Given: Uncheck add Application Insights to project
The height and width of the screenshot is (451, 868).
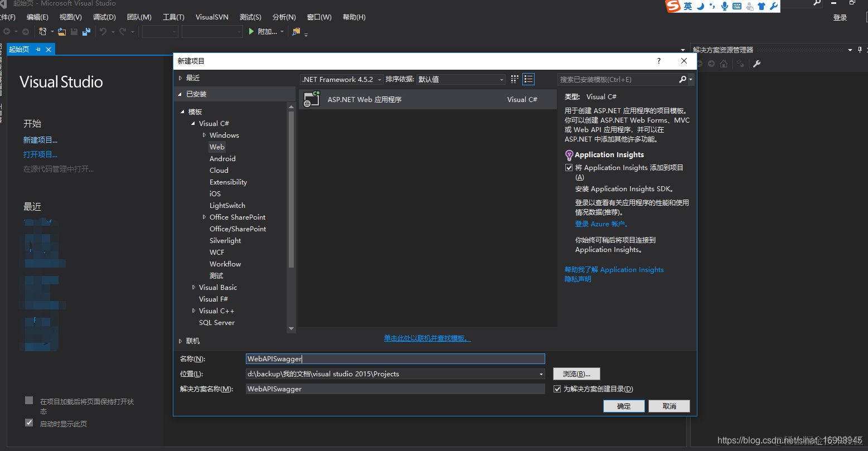Looking at the screenshot, I should pyautogui.click(x=569, y=168).
